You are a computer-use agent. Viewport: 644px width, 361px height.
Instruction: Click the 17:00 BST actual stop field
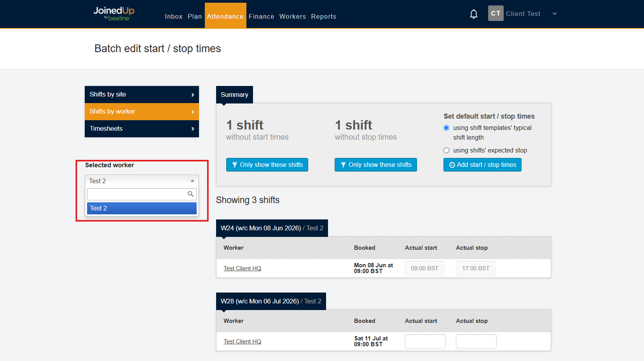476,268
